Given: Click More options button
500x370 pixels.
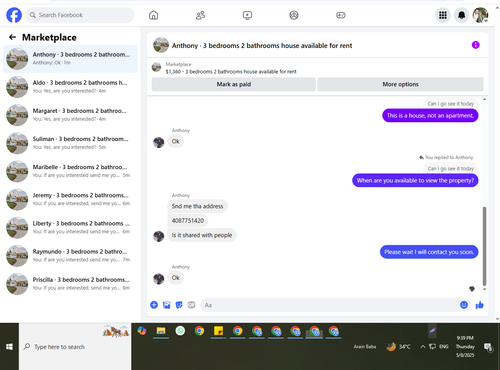Looking at the screenshot, I should click(400, 84).
